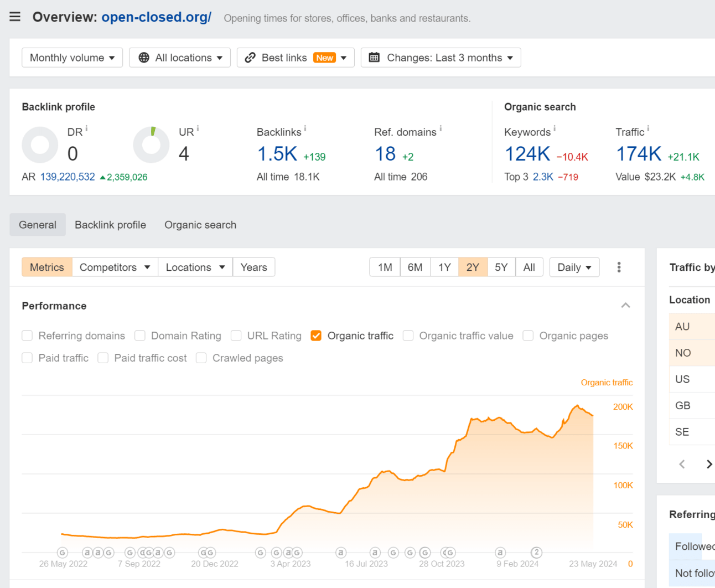This screenshot has height=588, width=715.
Task: Switch to the Organic search tab
Action: point(200,225)
